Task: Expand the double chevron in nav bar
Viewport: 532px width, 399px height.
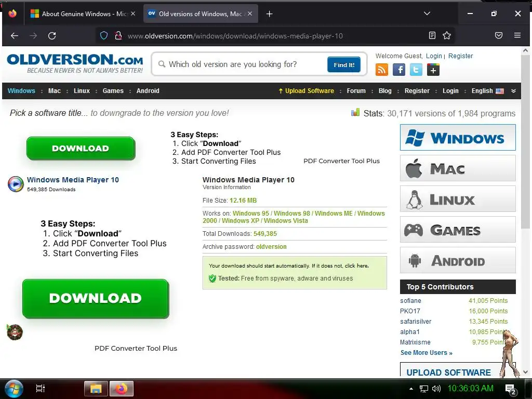Action: point(513,91)
